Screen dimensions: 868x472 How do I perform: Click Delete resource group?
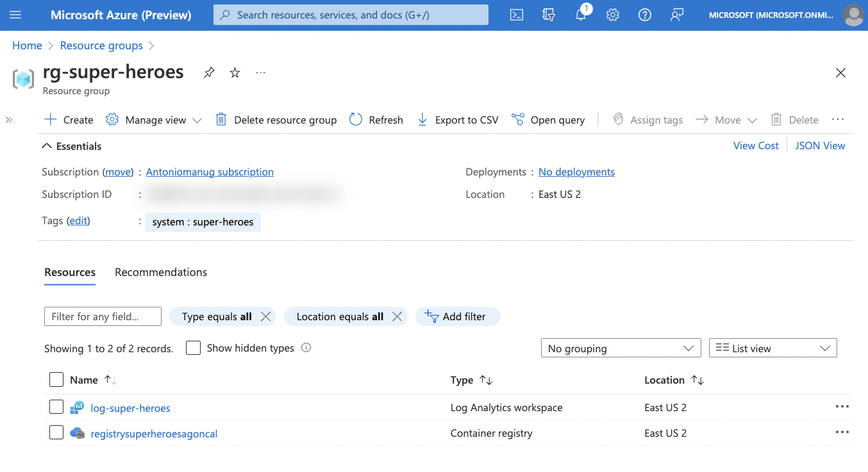276,120
